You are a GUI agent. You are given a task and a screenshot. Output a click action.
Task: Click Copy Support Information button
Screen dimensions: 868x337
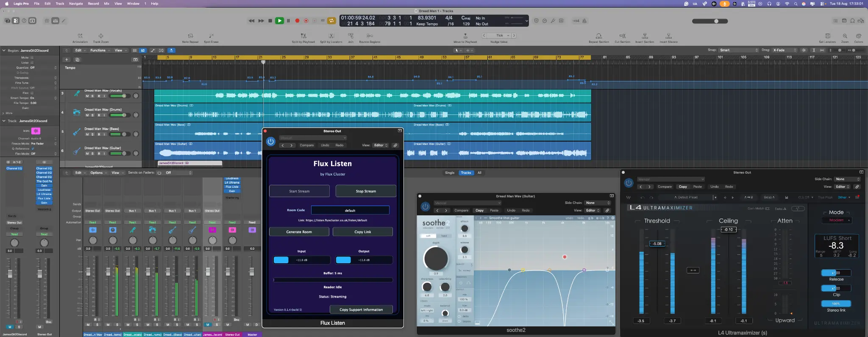361,310
